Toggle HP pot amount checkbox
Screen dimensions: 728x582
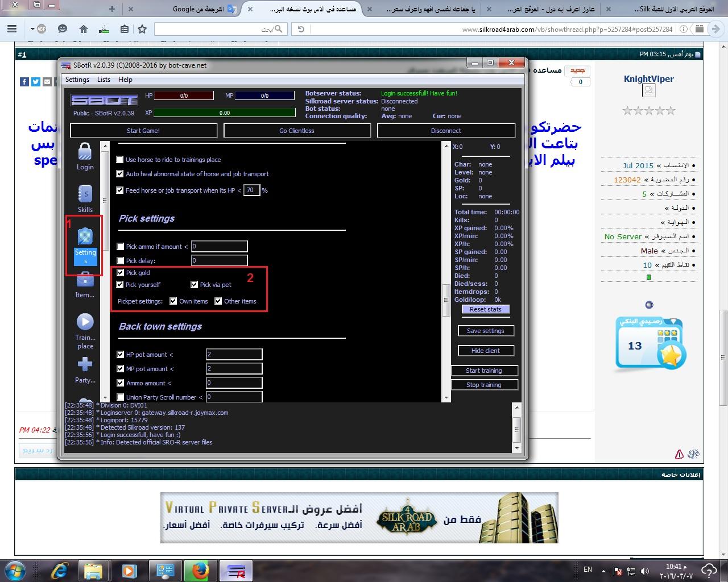pos(120,355)
